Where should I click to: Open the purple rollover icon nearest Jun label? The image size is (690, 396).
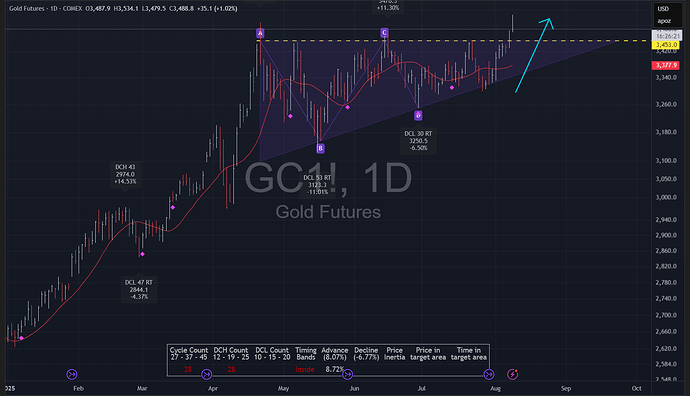point(347,374)
